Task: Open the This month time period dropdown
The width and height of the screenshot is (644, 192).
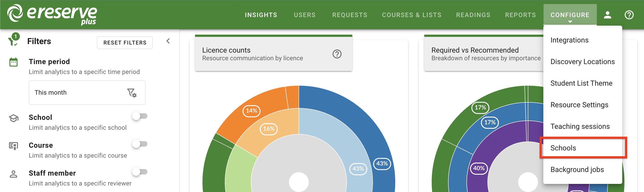Action: click(x=87, y=92)
